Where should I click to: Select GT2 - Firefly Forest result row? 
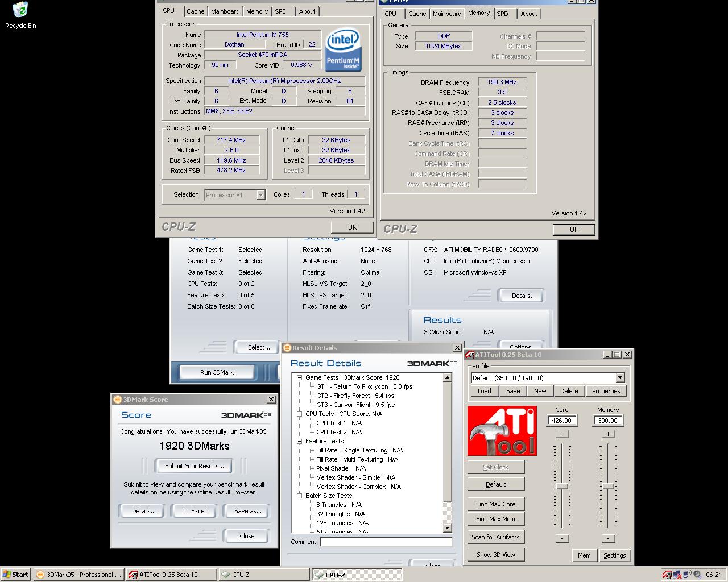pos(355,396)
